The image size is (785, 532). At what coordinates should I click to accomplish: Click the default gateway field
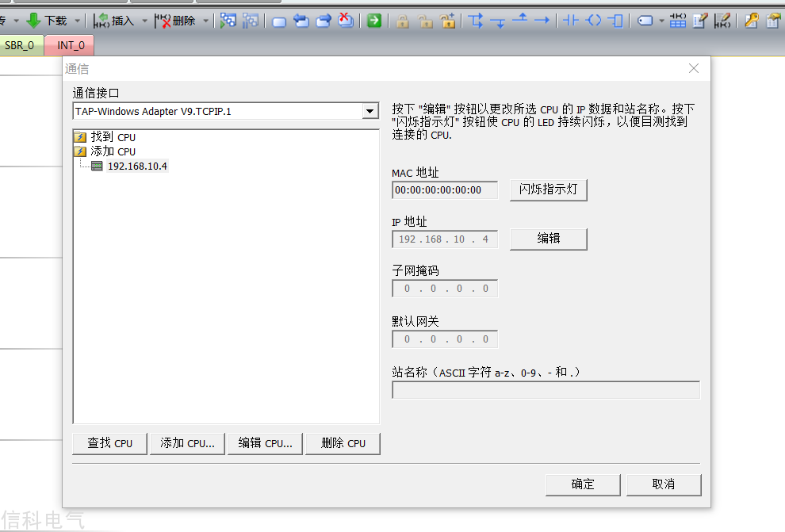(x=445, y=339)
